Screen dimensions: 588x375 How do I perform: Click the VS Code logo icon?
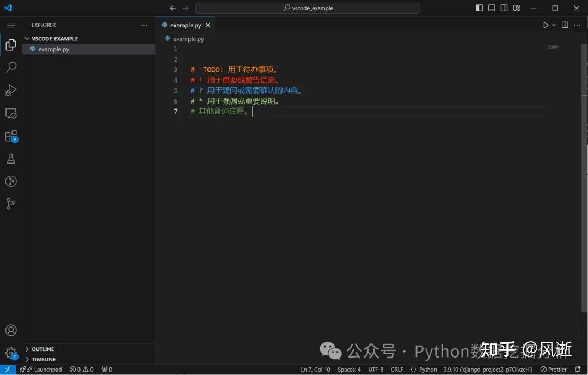click(x=8, y=8)
